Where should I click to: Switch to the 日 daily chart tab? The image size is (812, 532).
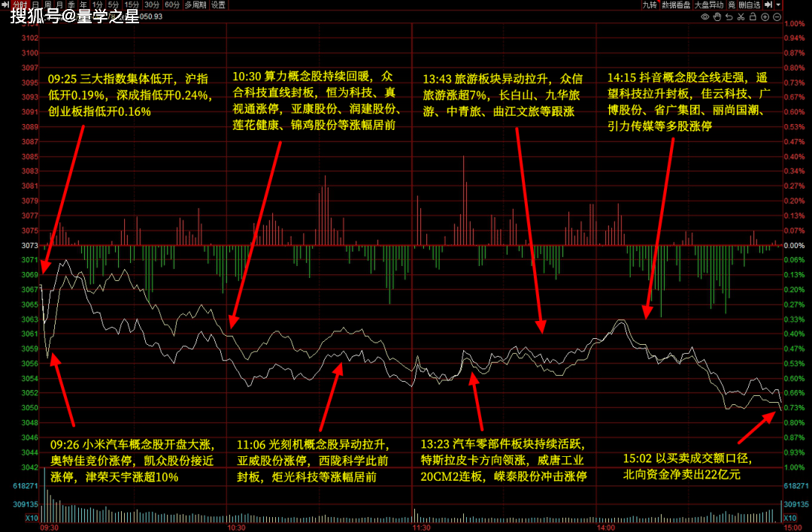35,5
